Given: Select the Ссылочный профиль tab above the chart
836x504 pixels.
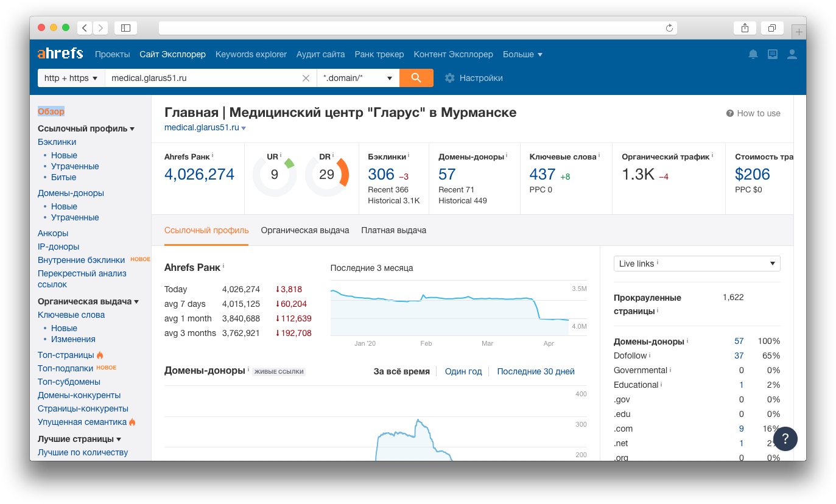Looking at the screenshot, I should [x=206, y=230].
